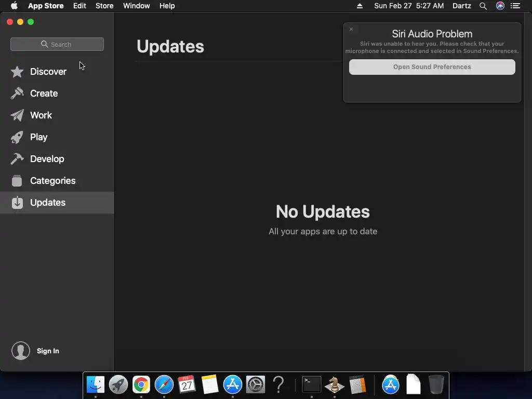Click App Store stack icon near Trash
This screenshot has height=399, width=532.
point(391,384)
